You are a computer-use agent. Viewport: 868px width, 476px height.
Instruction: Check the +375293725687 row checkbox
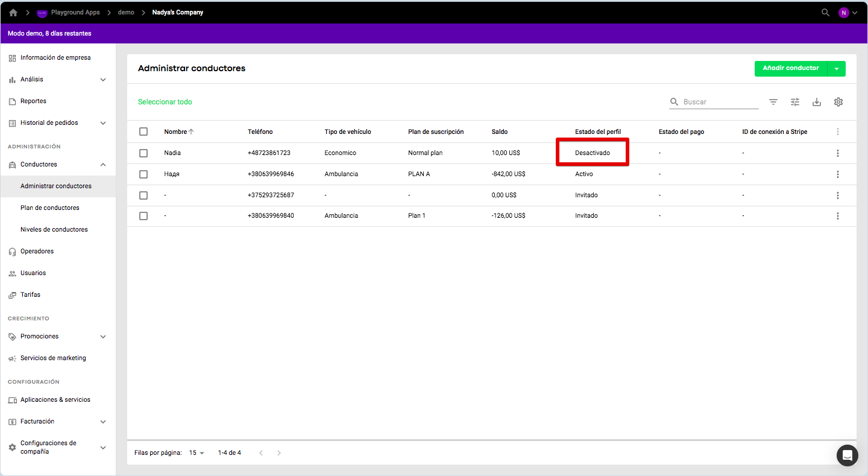(x=143, y=195)
